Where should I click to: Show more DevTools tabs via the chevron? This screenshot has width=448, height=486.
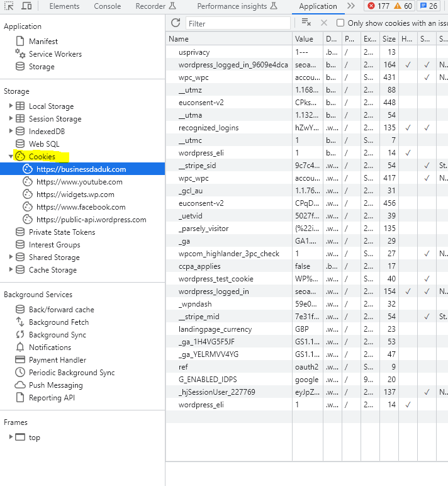click(x=351, y=6)
